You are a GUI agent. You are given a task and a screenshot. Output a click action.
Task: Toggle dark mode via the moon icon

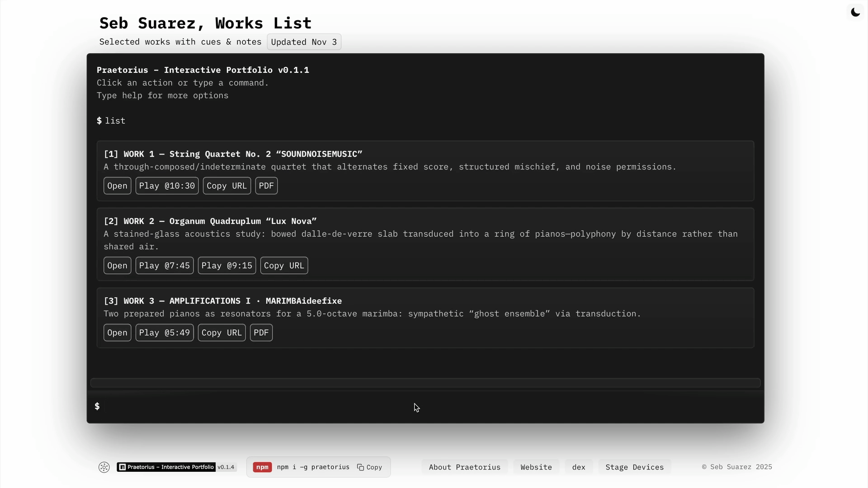[x=855, y=12]
